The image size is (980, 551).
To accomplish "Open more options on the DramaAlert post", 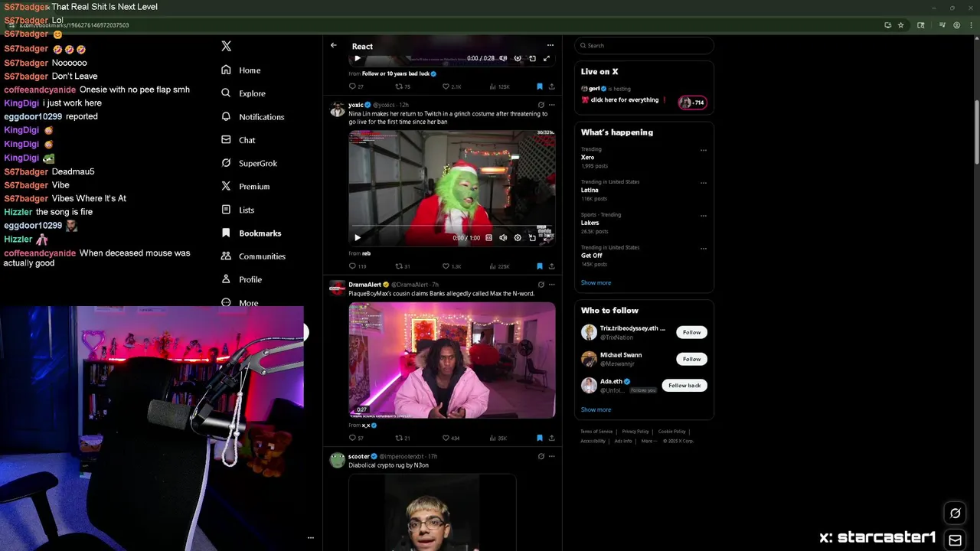I will pos(551,285).
